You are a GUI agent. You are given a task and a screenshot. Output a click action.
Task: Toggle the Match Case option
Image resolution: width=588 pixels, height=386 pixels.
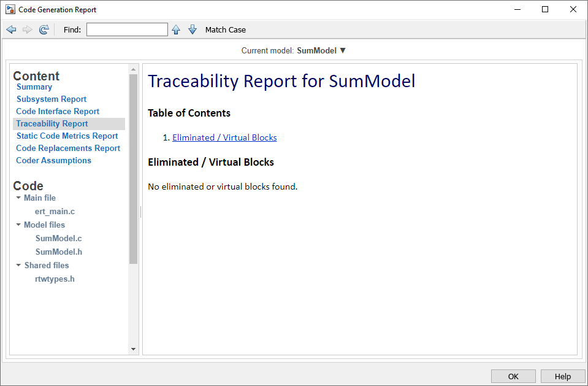(x=225, y=29)
